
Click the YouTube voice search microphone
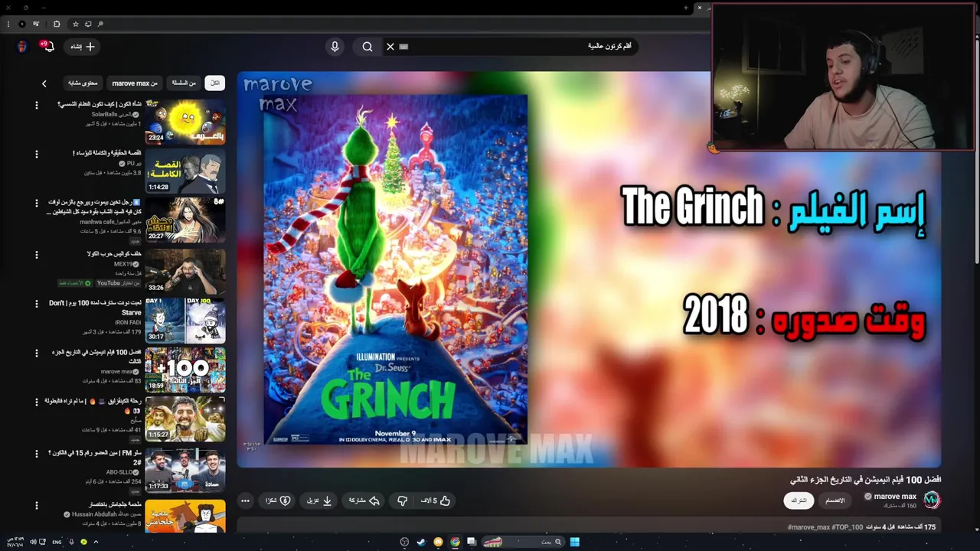[335, 47]
